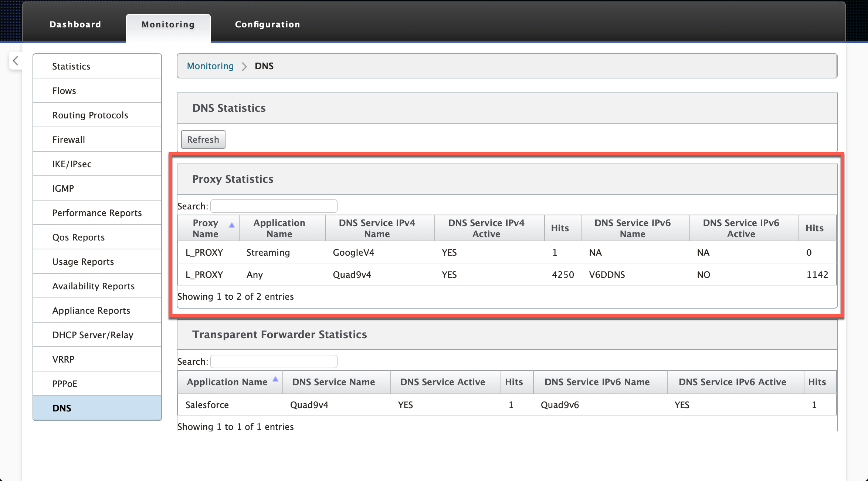Sort by DNS Service Active header

[x=446, y=382]
